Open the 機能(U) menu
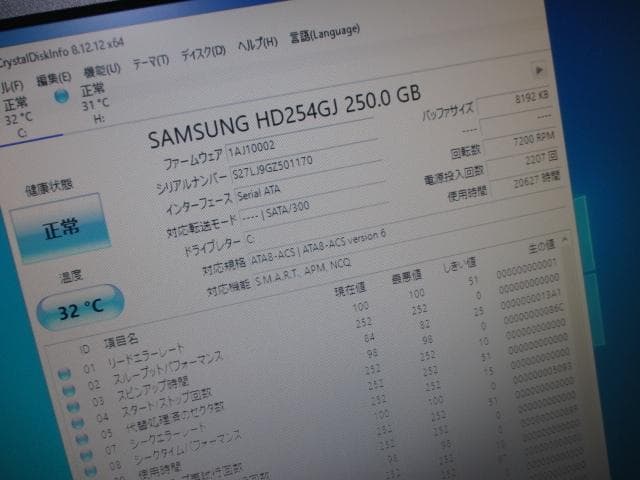This screenshot has height=480, width=640. pyautogui.click(x=102, y=70)
